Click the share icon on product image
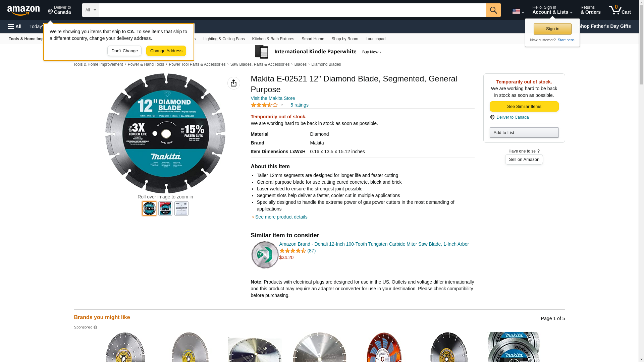The height and width of the screenshot is (362, 644). coord(234,83)
